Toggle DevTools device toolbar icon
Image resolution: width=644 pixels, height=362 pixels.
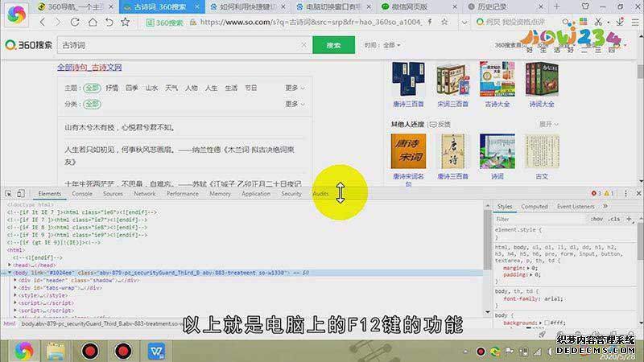pyautogui.click(x=21, y=193)
